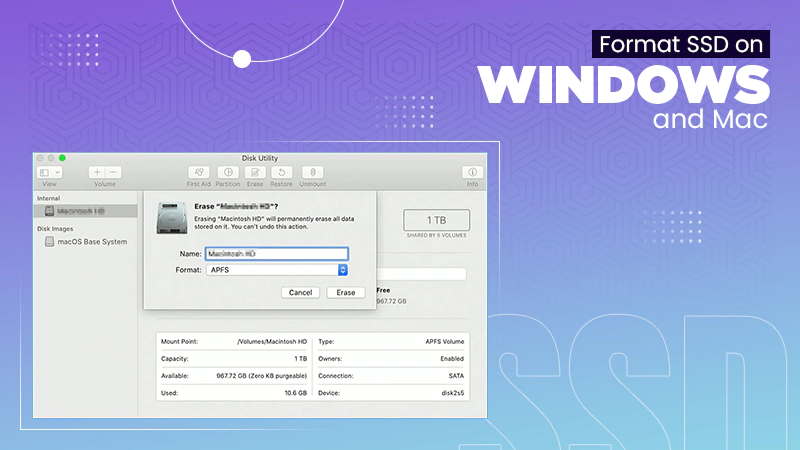Image resolution: width=800 pixels, height=450 pixels.
Task: Select the blurred Macintosh HD volume in sidebar
Action: (86, 211)
